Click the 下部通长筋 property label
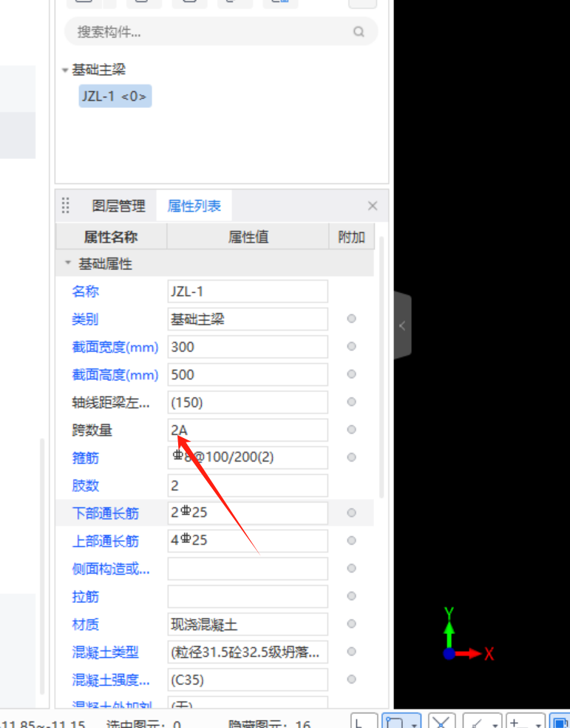This screenshot has height=728, width=570. coord(105,513)
